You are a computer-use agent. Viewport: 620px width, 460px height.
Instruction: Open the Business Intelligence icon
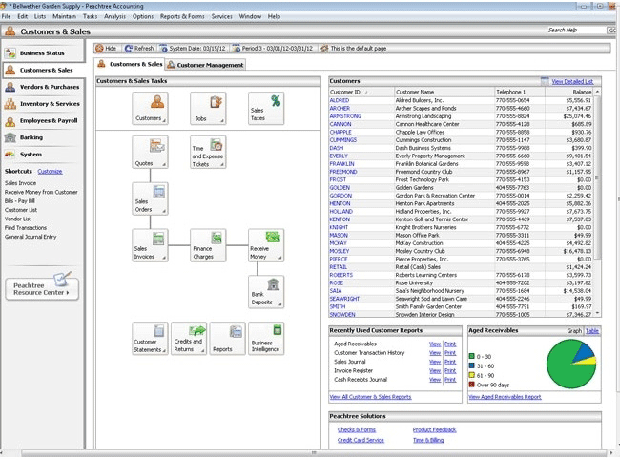pos(266,339)
